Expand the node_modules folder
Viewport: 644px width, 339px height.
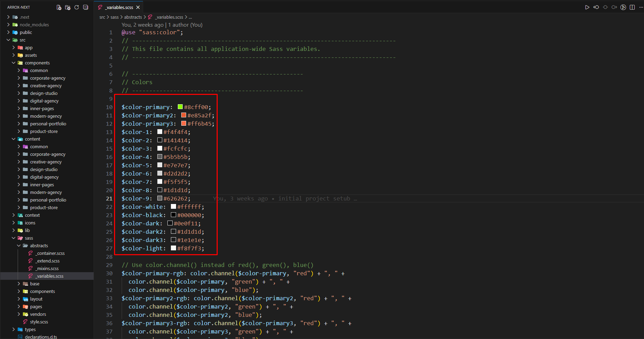[x=34, y=25]
